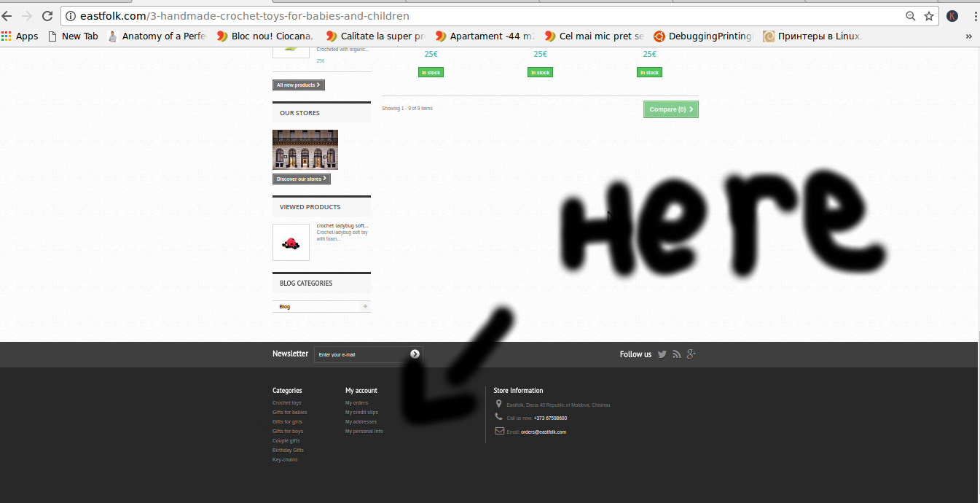Open the Google Plus follow icon
Screen dimensions: 980x503
(x=691, y=354)
